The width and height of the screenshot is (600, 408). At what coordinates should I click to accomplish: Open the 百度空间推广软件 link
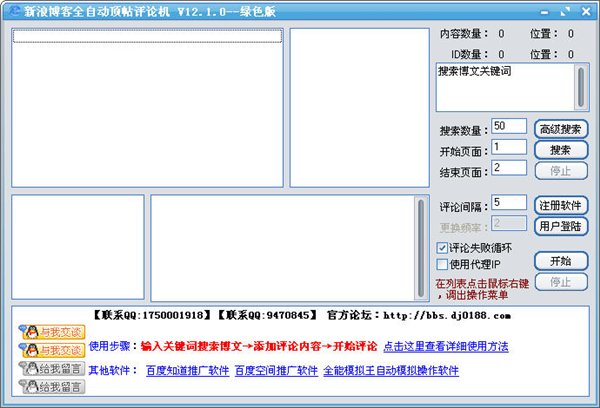pyautogui.click(x=276, y=370)
